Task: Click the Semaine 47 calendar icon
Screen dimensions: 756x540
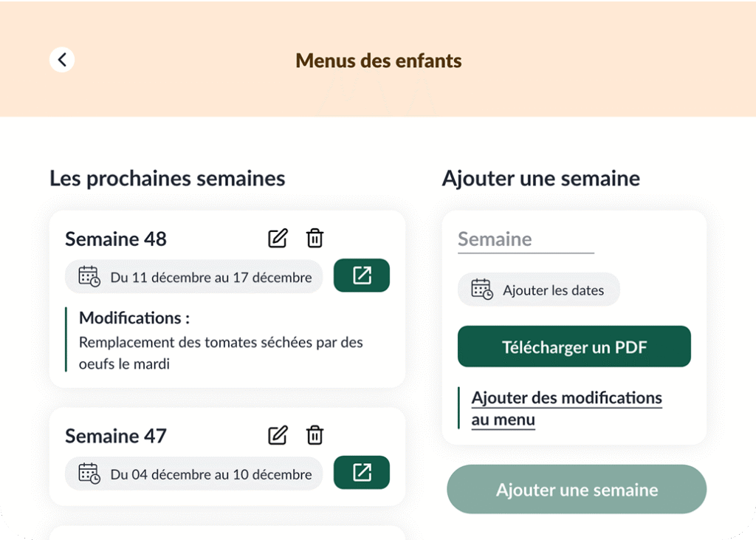Action: pos(89,474)
